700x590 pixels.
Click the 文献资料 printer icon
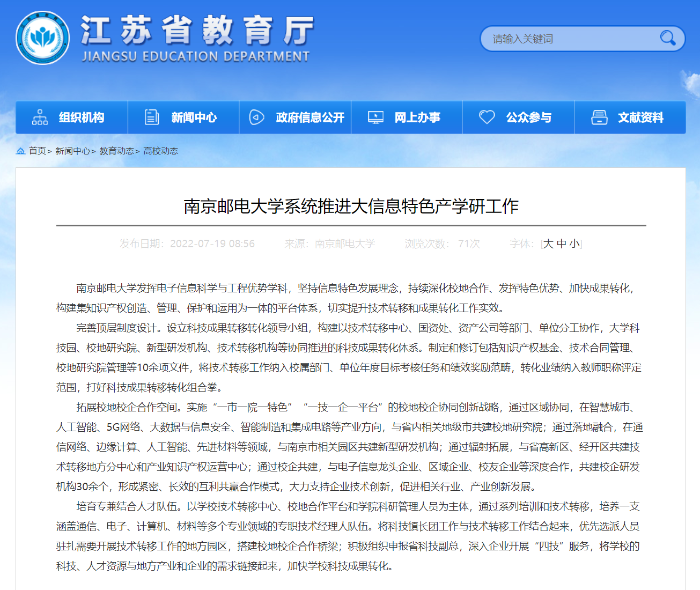[x=599, y=117]
